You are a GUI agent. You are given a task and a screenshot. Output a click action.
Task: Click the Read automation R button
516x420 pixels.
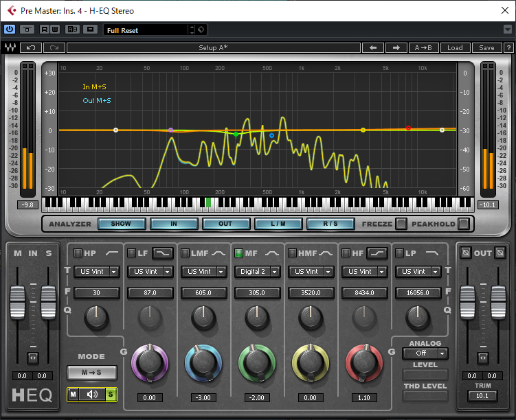[x=44, y=30]
